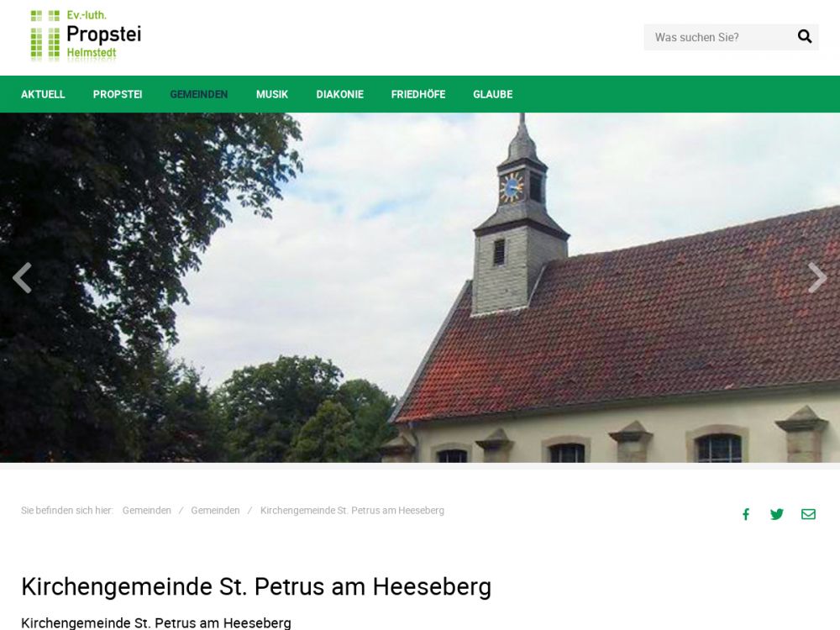Follow the first Gemeinden breadcrumb link
Image resolution: width=840 pixels, height=630 pixels.
(x=147, y=511)
